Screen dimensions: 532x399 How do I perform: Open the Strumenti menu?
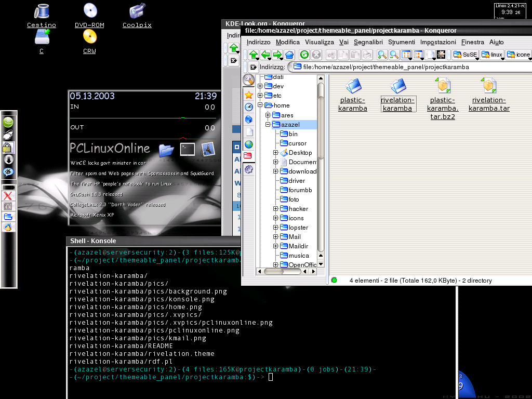(402, 42)
